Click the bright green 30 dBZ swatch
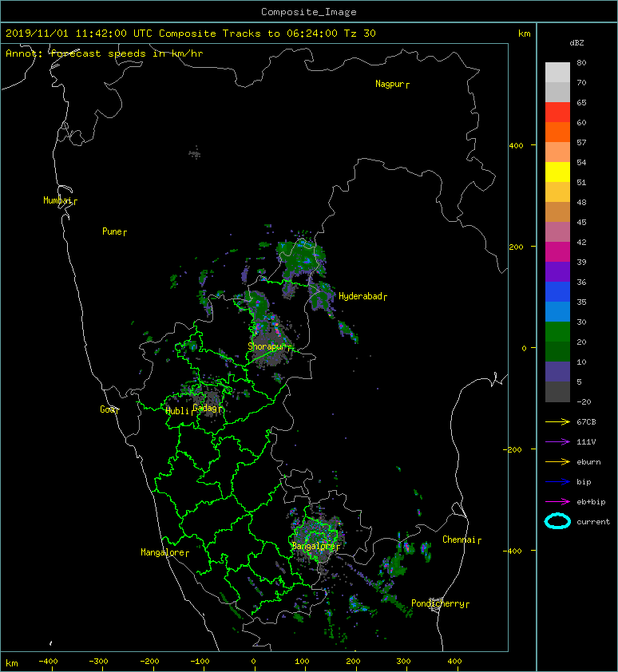Viewport: 618px width, 672px height. (x=557, y=331)
